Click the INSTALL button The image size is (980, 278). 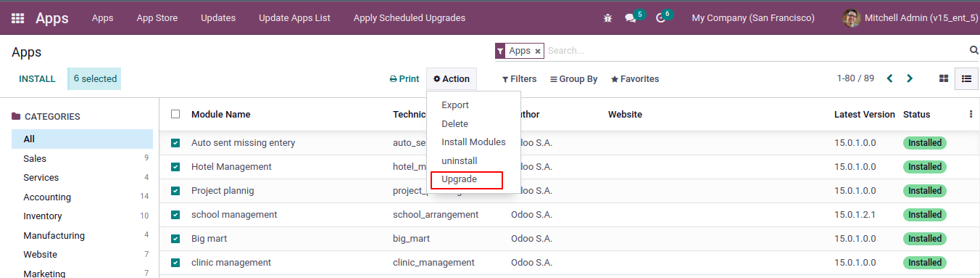pyautogui.click(x=37, y=79)
